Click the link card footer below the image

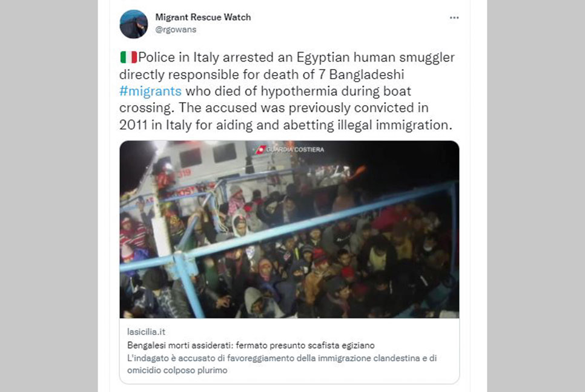pos(289,351)
